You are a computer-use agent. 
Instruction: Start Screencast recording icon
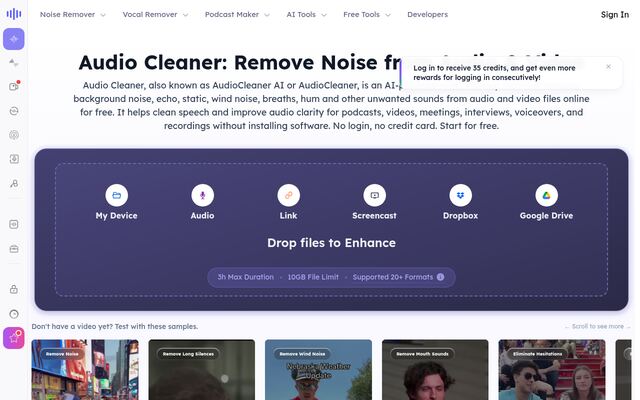[x=374, y=196]
